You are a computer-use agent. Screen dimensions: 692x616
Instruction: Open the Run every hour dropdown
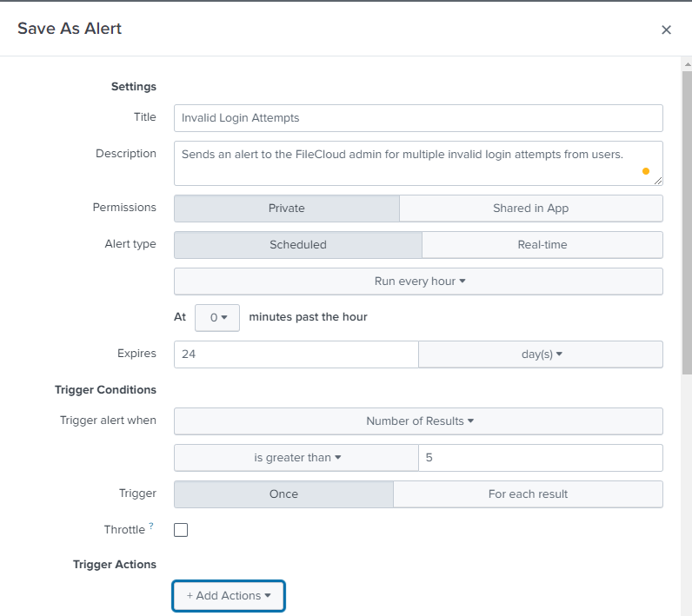(x=418, y=282)
